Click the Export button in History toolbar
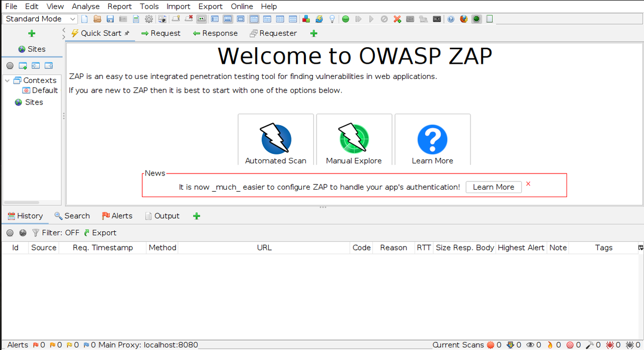This screenshot has height=350, width=644. coord(100,233)
